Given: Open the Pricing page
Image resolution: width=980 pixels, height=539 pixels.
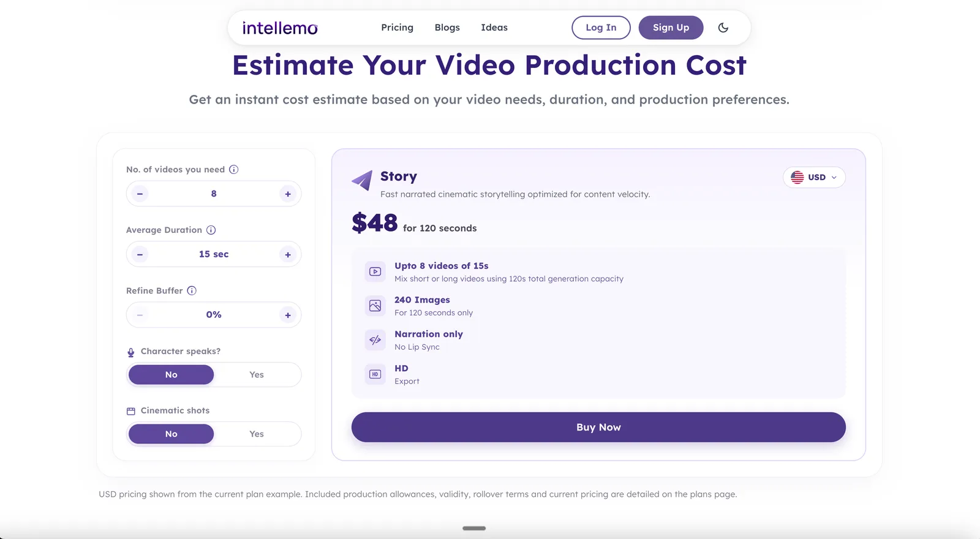Looking at the screenshot, I should point(397,28).
